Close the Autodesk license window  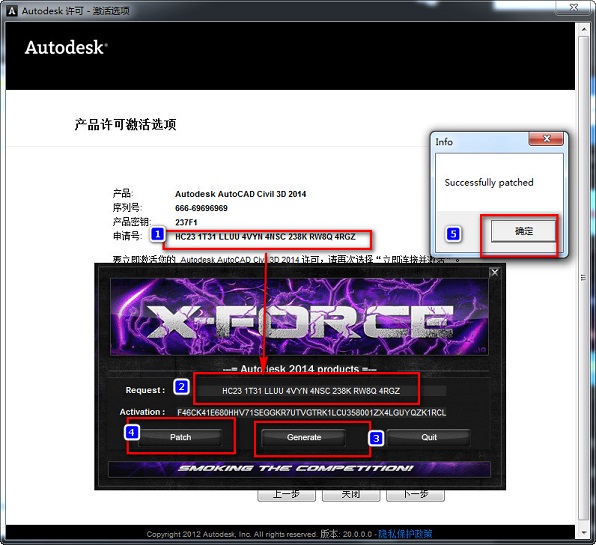click(574, 7)
